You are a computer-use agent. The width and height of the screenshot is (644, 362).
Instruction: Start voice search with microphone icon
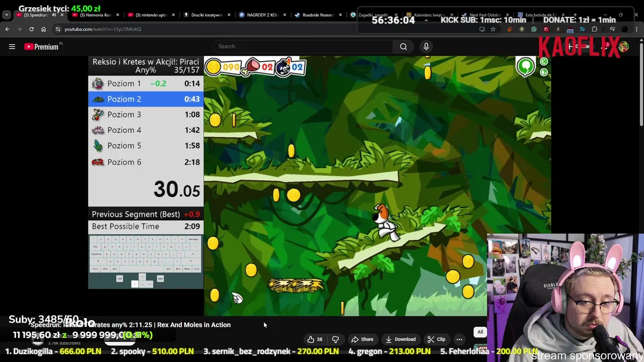click(x=426, y=46)
